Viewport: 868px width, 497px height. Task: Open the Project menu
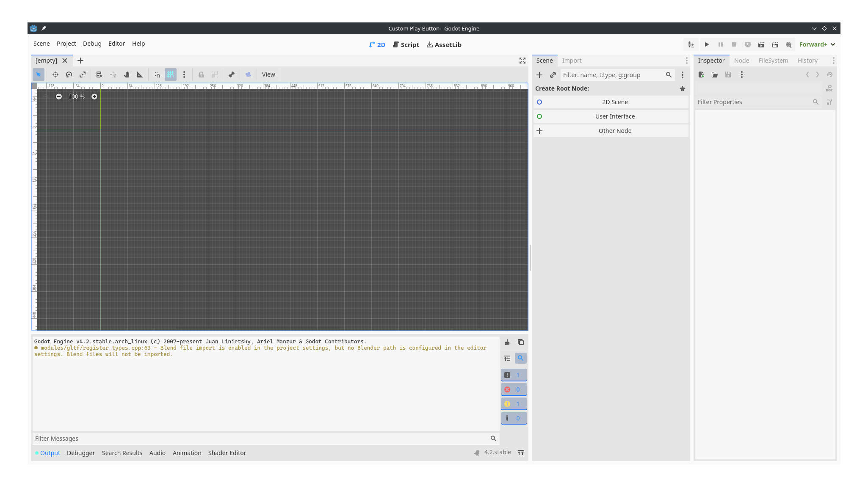pos(66,44)
